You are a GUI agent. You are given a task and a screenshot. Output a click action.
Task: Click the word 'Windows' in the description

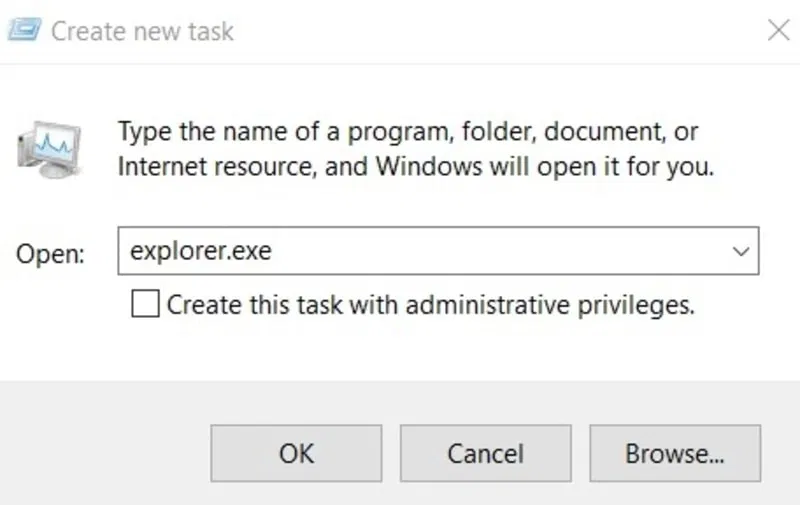point(429,166)
